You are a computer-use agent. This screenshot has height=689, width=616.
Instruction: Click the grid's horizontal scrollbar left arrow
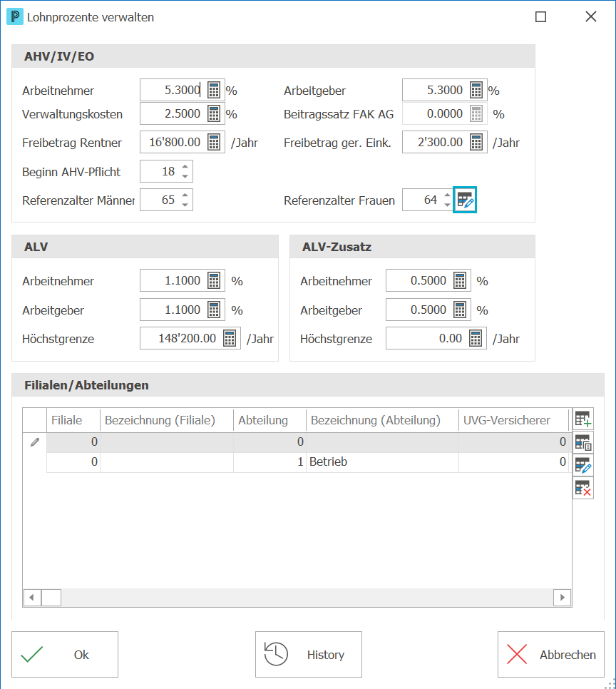[31, 597]
